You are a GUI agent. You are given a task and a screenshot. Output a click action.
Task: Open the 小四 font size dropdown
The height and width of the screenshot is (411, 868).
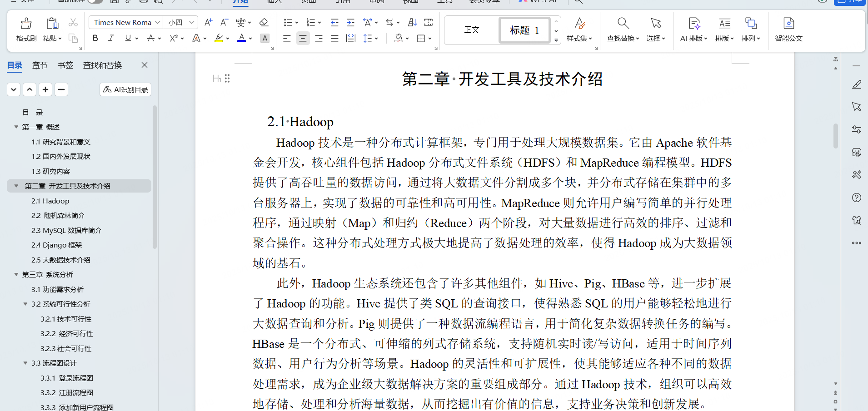[x=191, y=22]
